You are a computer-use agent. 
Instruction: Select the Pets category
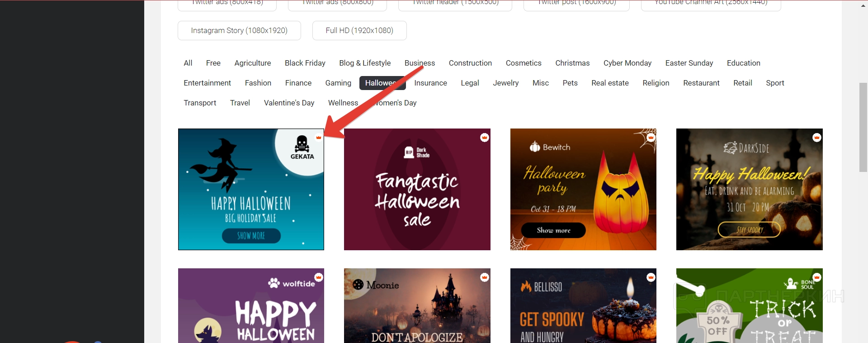pyautogui.click(x=570, y=83)
